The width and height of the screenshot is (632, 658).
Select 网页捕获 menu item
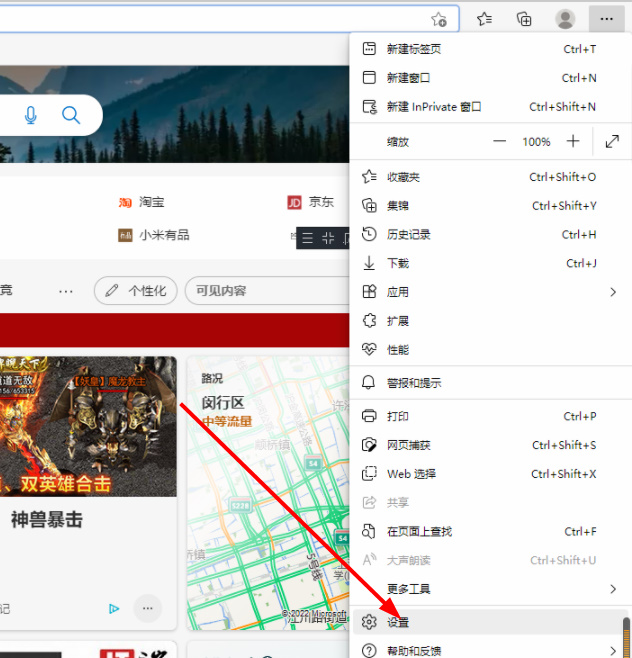pyautogui.click(x=490, y=445)
